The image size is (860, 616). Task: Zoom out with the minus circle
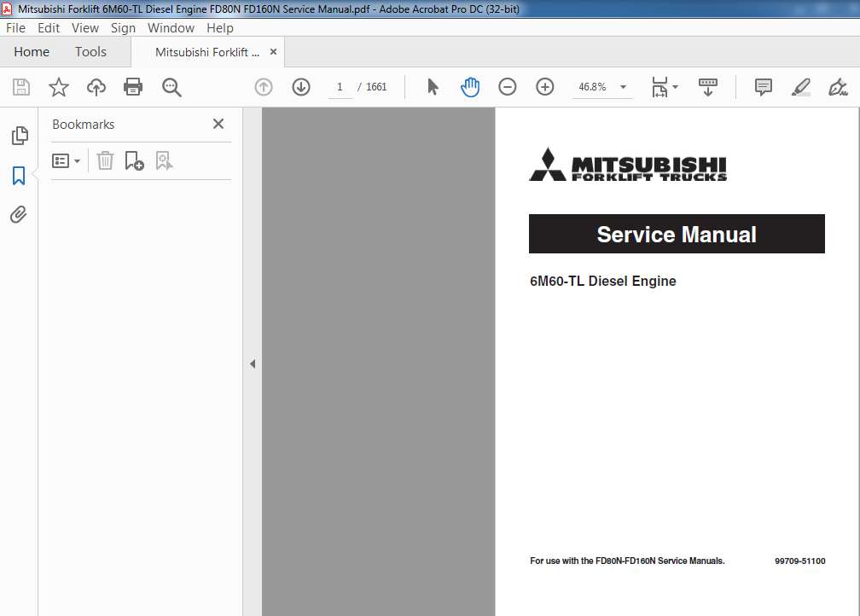[508, 87]
